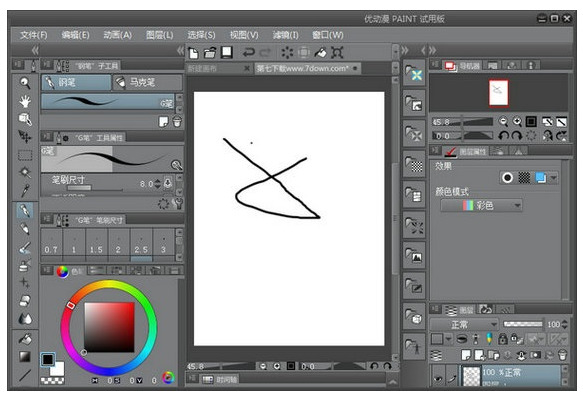Delete layer with the trash icon in Layers panel
Image resolution: width=583 pixels, height=399 pixels.
pyautogui.click(x=563, y=355)
